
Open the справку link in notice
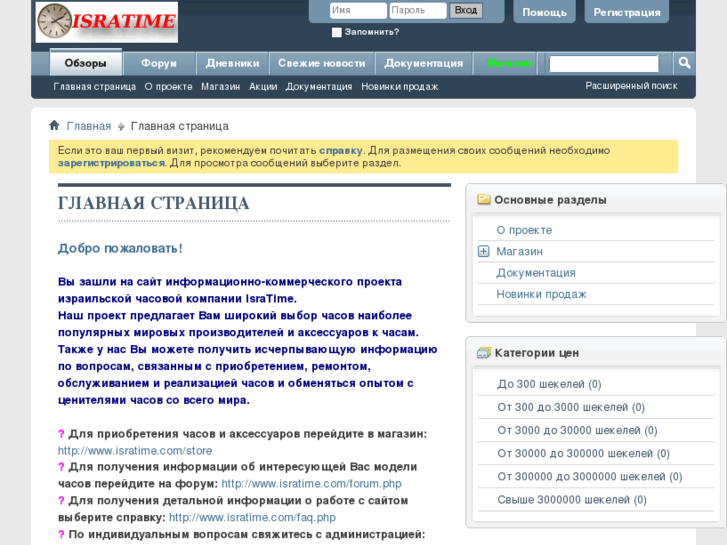[340, 150]
